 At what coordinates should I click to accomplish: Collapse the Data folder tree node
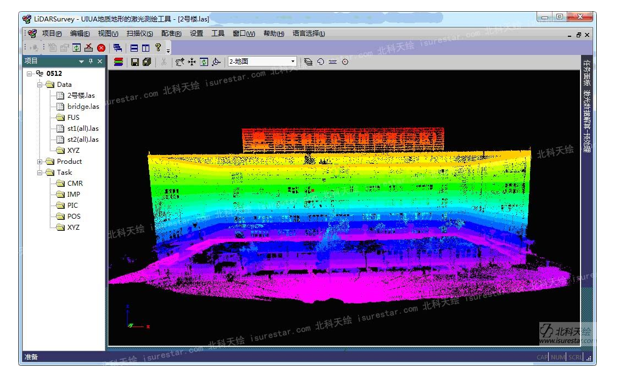click(40, 85)
